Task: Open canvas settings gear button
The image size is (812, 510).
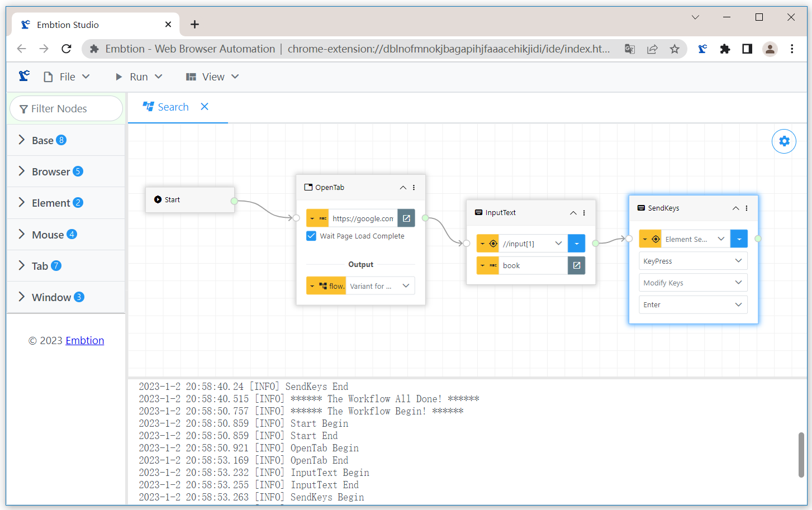Action: (x=784, y=141)
